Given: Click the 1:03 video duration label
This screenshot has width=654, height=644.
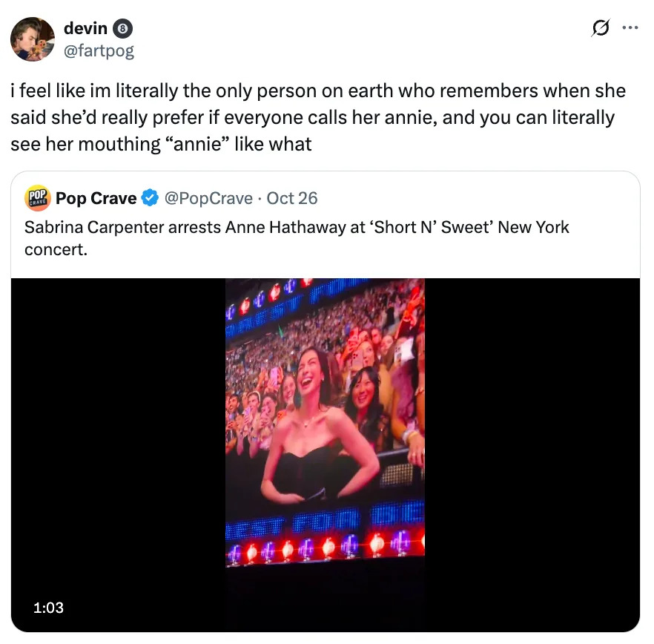Looking at the screenshot, I should point(48,608).
